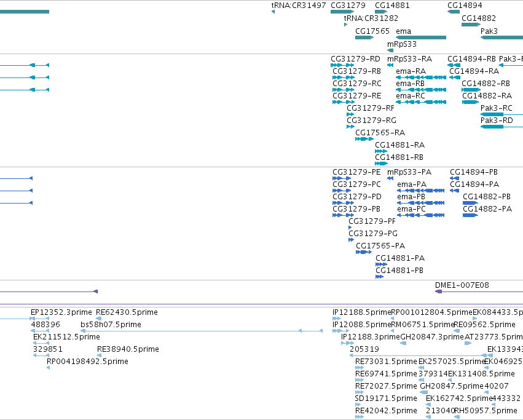Click EST RE73031.5prime
The width and height of the screenshot is (523, 420).
[x=386, y=362]
